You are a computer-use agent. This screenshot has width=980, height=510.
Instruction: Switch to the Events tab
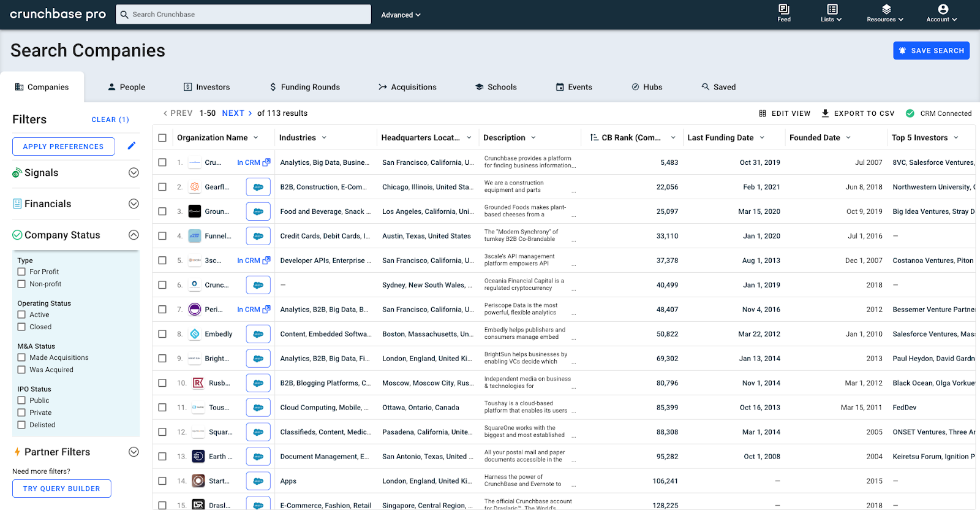point(574,87)
